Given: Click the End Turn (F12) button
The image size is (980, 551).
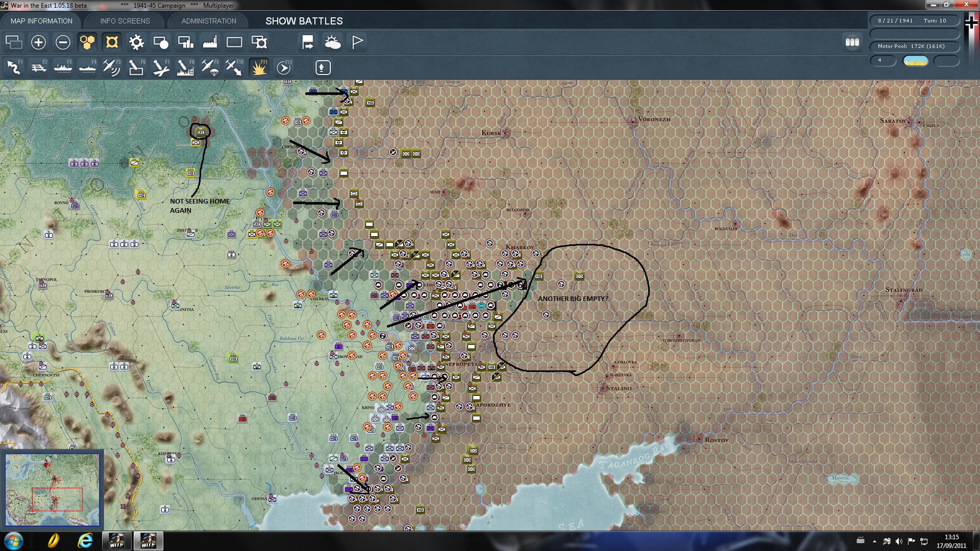Looking at the screenshot, I should click(x=284, y=67).
